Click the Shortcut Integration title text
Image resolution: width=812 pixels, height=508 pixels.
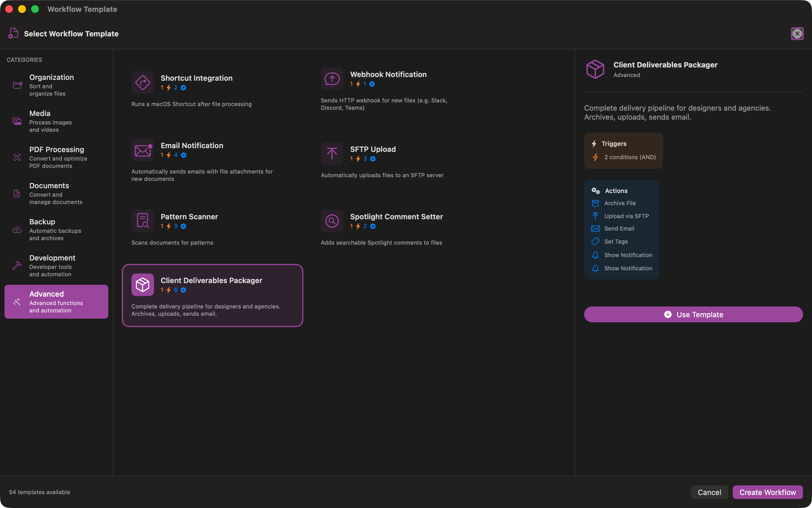tap(196, 78)
